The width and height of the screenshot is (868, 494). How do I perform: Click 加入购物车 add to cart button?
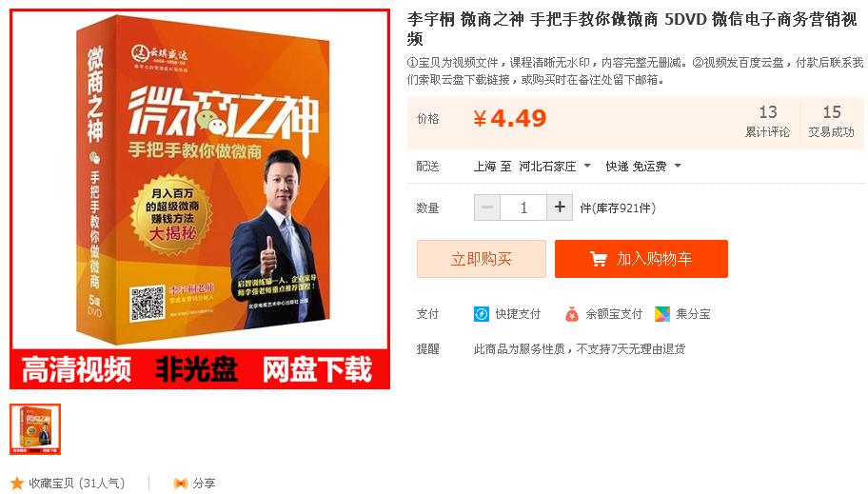tap(641, 259)
